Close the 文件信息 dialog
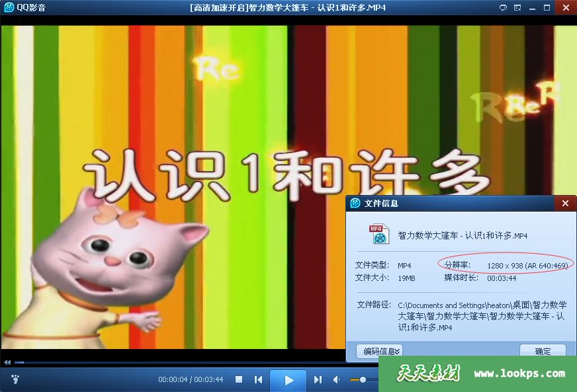This screenshot has width=577, height=392. click(564, 204)
